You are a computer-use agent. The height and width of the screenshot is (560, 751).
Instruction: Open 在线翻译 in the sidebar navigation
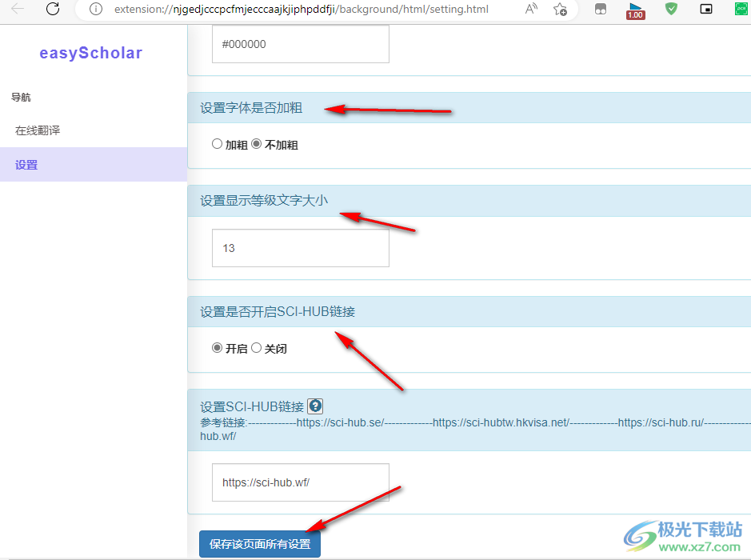[x=94, y=130]
